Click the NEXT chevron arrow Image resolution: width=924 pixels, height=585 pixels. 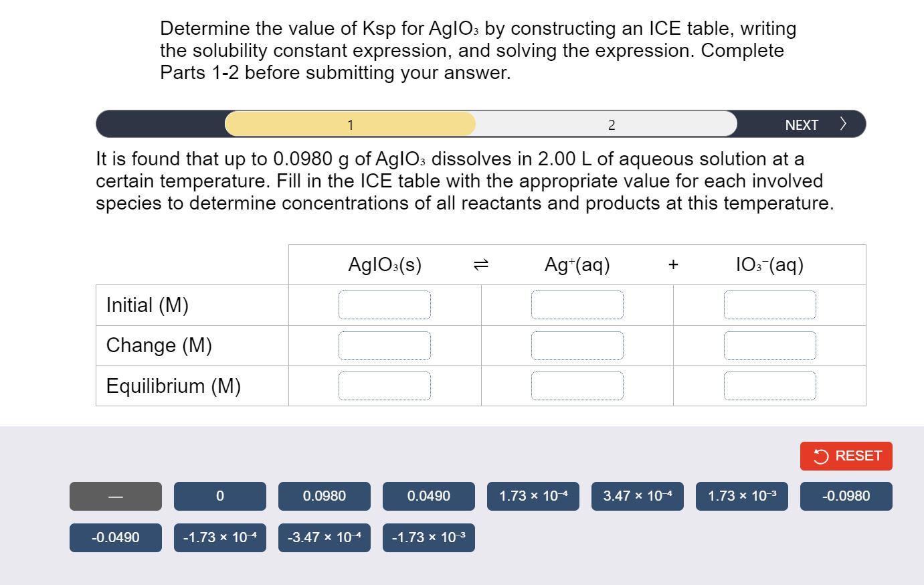[842, 123]
